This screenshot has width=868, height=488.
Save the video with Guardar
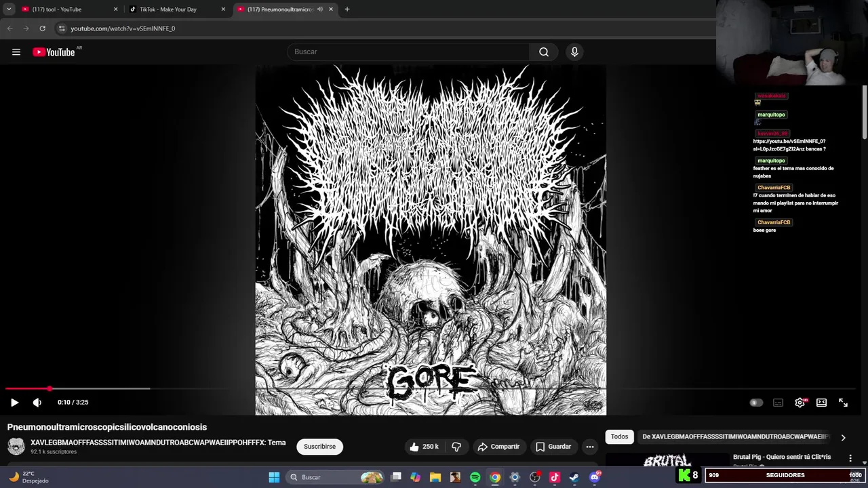coord(553,447)
